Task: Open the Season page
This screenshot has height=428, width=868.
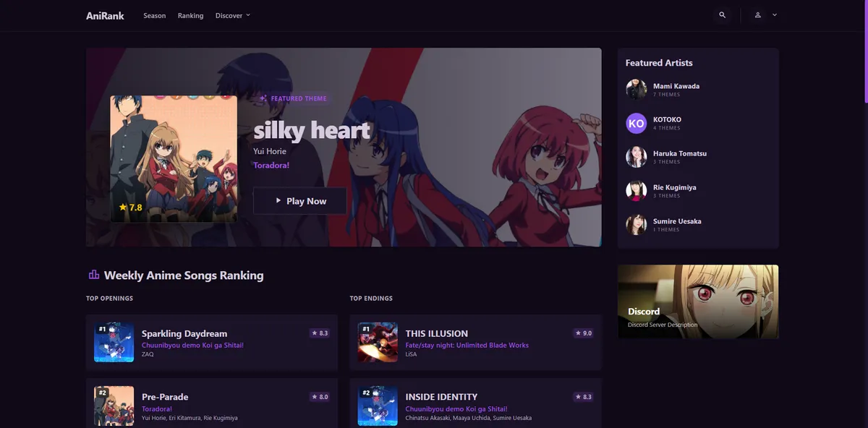Action: point(155,15)
